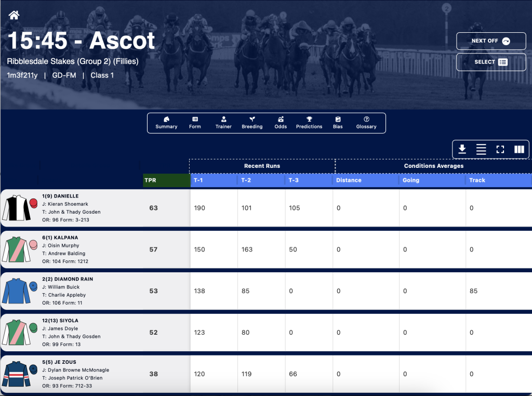Open the Odds tab
The image size is (532, 396).
tap(281, 123)
